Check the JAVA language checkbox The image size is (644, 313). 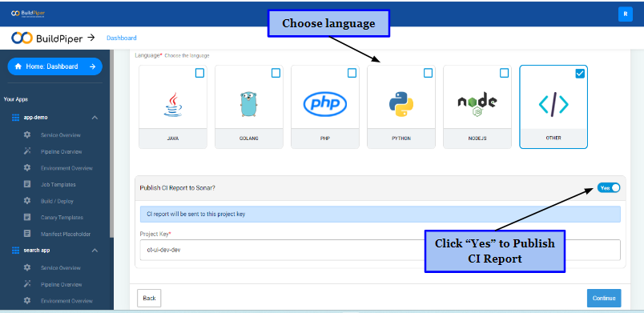[x=199, y=73]
